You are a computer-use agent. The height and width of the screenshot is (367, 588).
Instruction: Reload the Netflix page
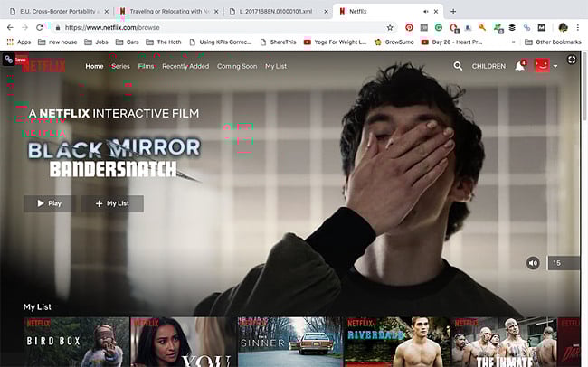tap(40, 27)
